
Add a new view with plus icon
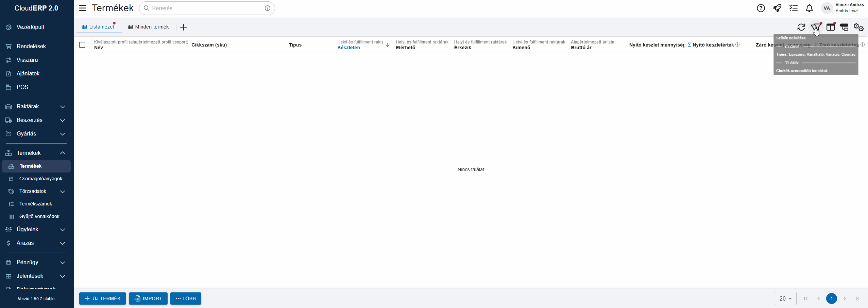pyautogui.click(x=184, y=27)
